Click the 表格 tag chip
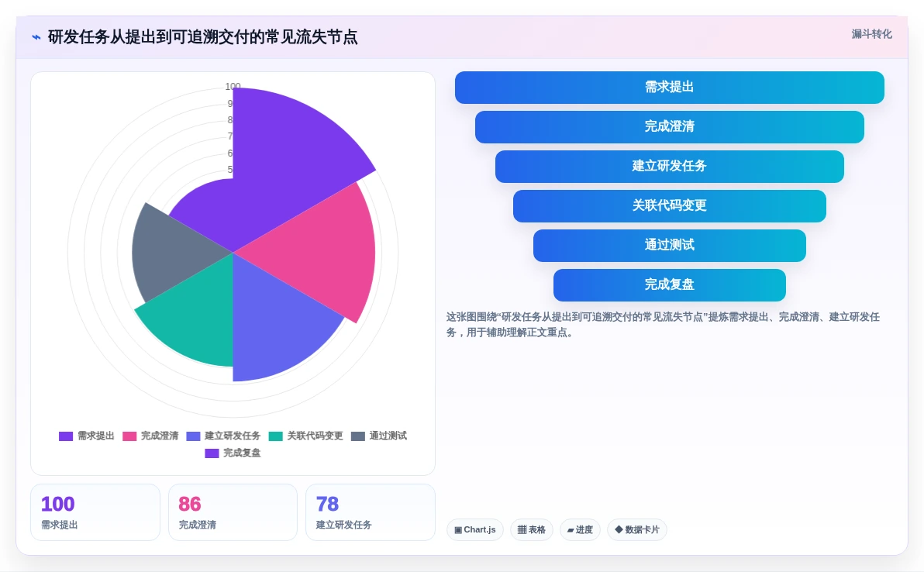The height and width of the screenshot is (572, 924). 532,529
